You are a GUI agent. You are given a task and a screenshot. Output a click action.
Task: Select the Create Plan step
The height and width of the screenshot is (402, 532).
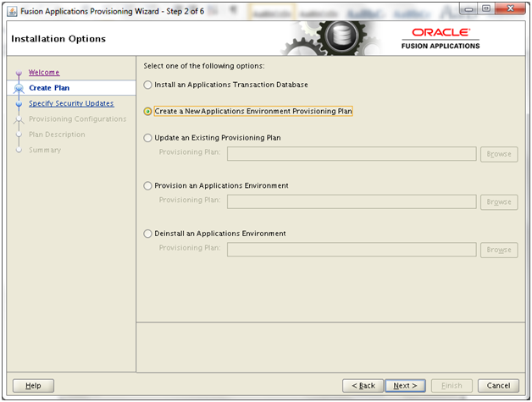pos(49,88)
